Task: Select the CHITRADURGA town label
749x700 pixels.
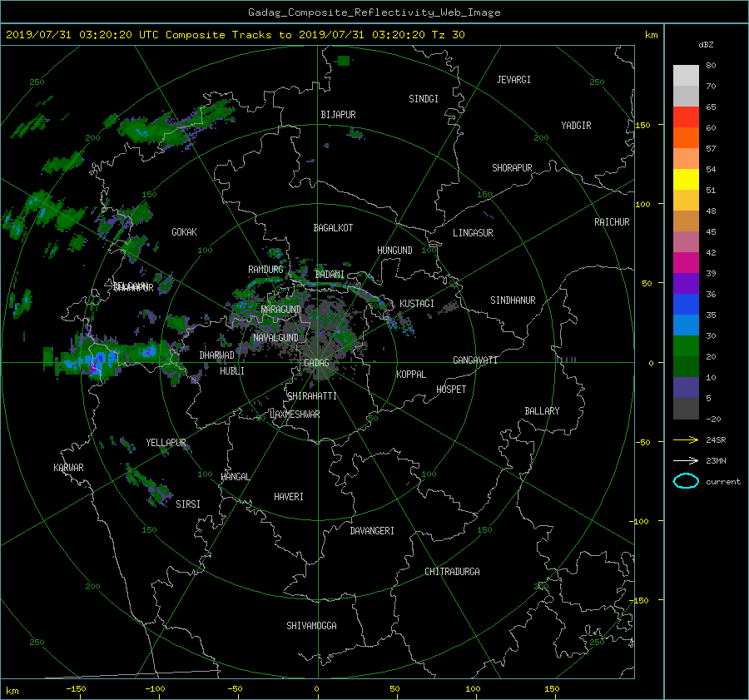Action: (x=452, y=572)
